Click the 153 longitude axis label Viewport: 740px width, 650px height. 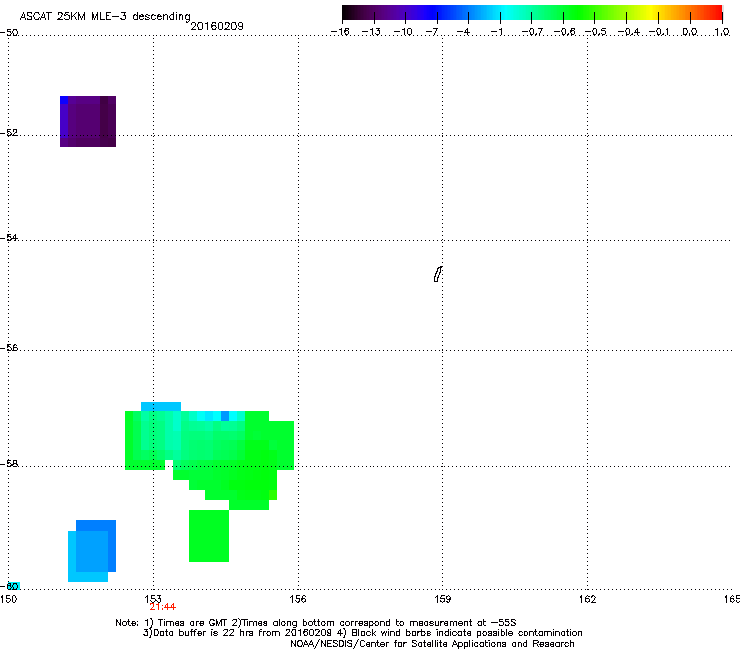(x=153, y=599)
